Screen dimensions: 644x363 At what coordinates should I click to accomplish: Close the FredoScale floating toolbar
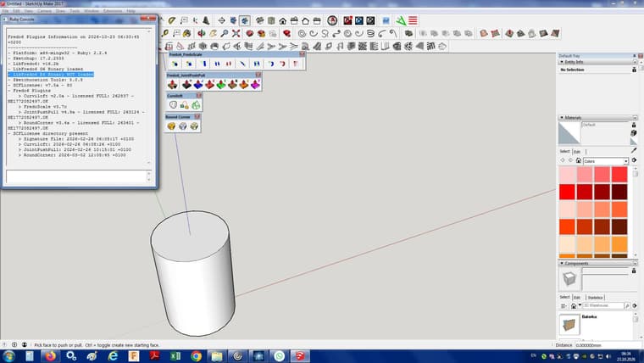303,54
